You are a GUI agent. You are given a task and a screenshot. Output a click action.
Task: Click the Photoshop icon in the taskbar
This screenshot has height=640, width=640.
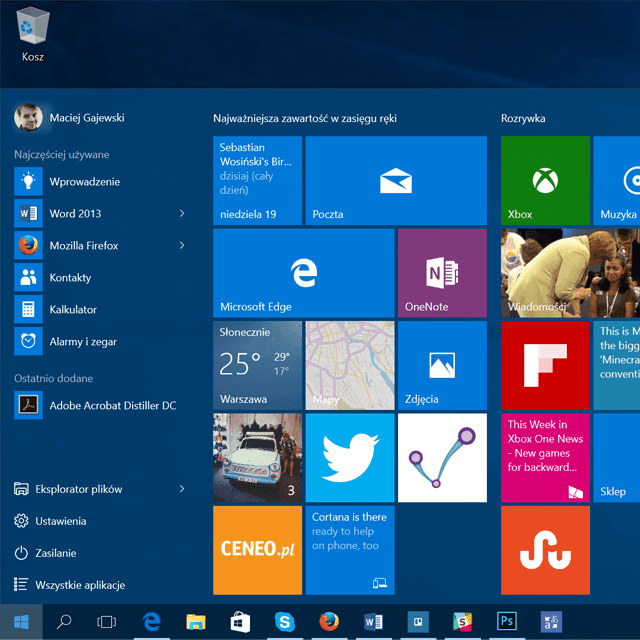tap(507, 622)
